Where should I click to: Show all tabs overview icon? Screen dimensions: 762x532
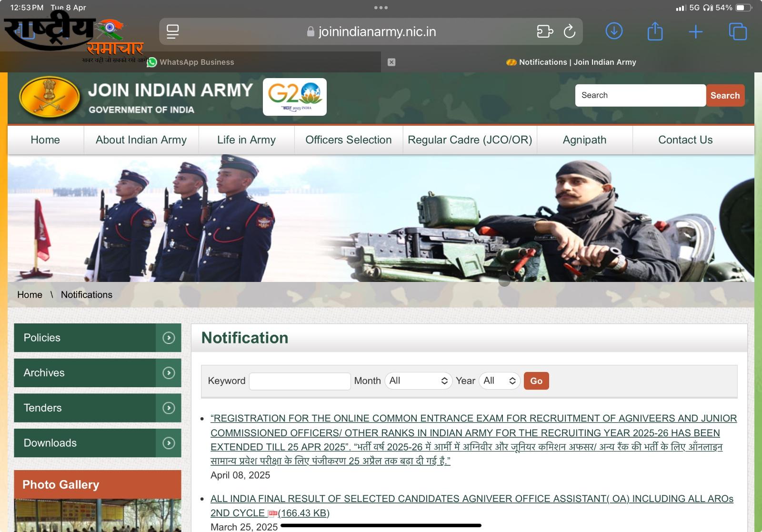point(738,31)
